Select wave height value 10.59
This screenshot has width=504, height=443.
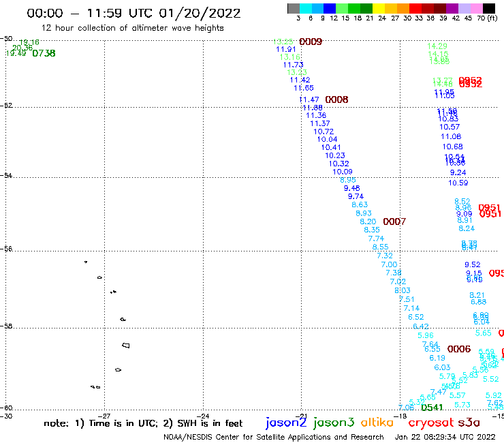tap(458, 183)
